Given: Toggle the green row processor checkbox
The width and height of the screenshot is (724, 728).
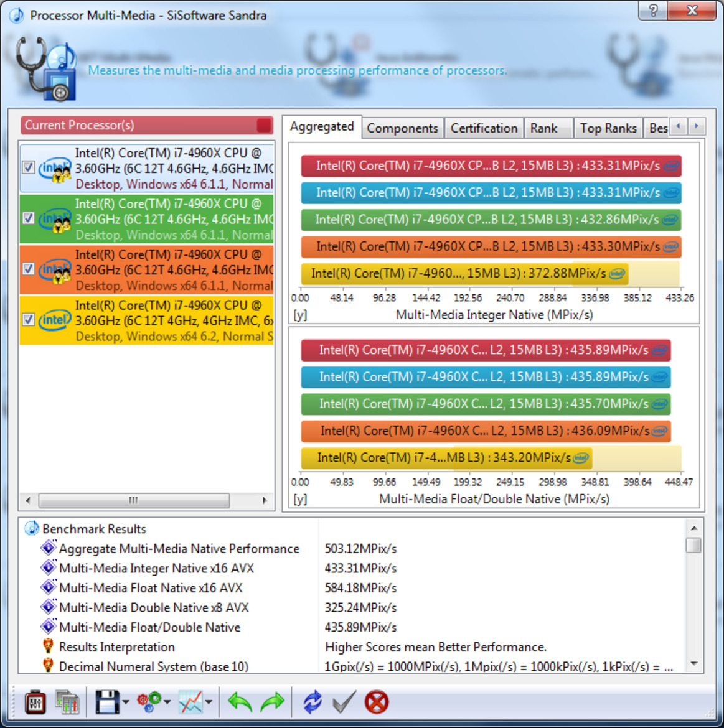Looking at the screenshot, I should click(x=29, y=218).
